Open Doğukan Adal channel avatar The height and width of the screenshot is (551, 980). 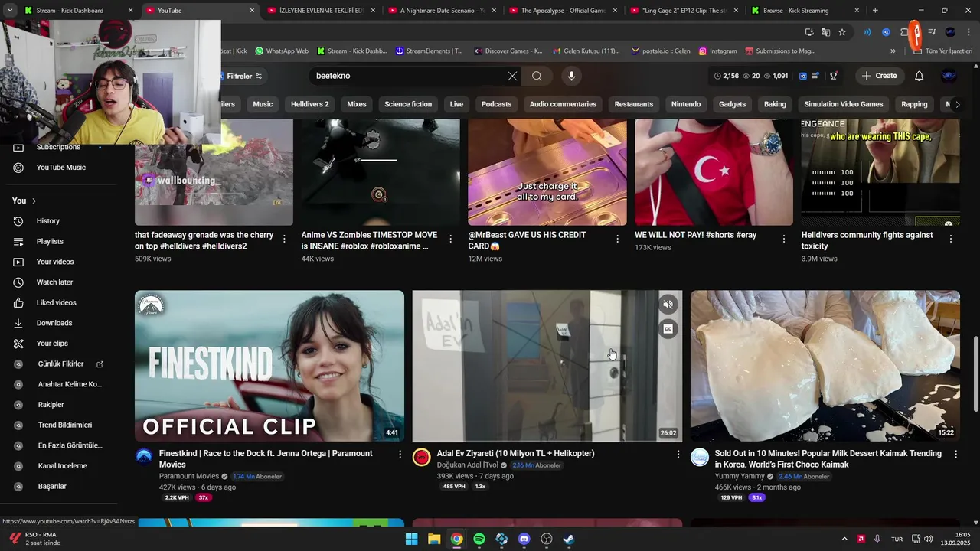(x=421, y=458)
